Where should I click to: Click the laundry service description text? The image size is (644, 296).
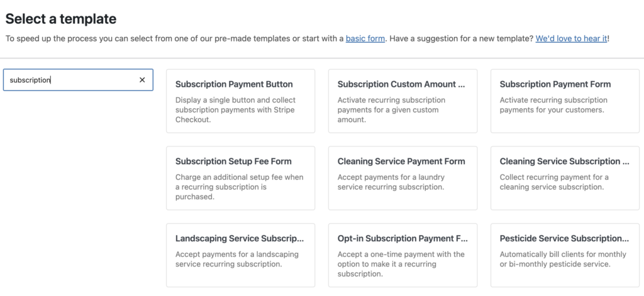tap(391, 182)
